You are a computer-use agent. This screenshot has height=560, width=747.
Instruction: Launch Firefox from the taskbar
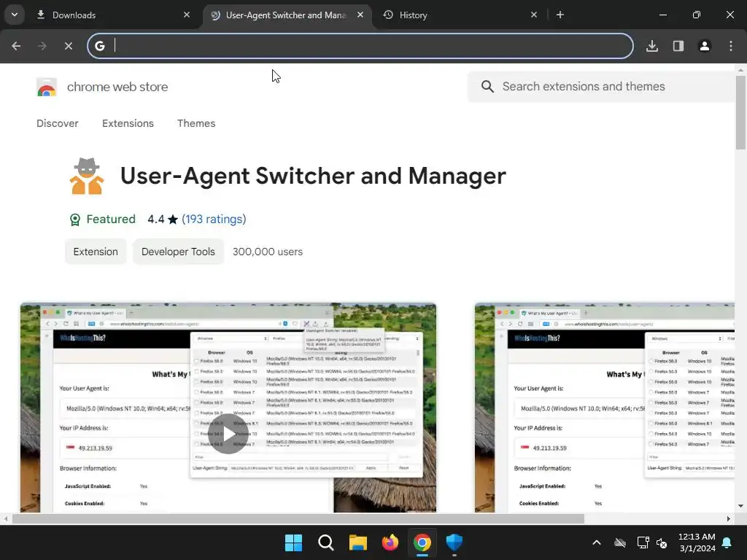point(390,542)
